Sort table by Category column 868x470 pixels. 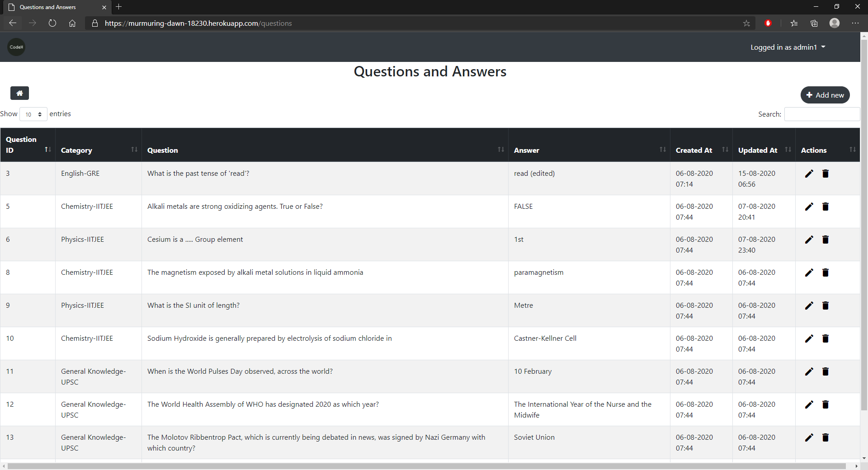[99, 145]
